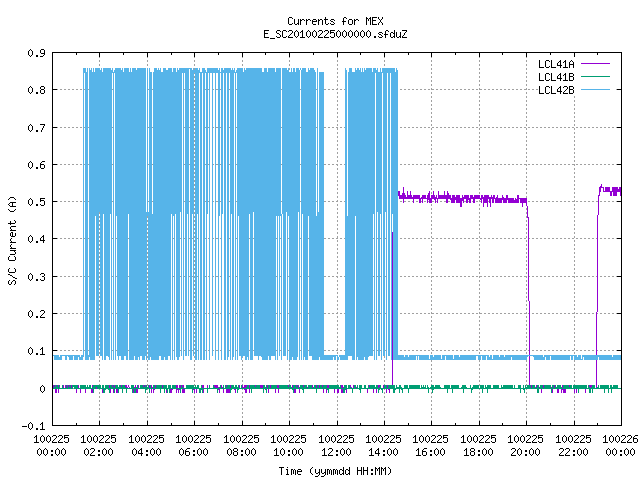The image size is (640, 480).
Task: Click the chart title 'Currents for MEX'
Action: [x=335, y=21]
